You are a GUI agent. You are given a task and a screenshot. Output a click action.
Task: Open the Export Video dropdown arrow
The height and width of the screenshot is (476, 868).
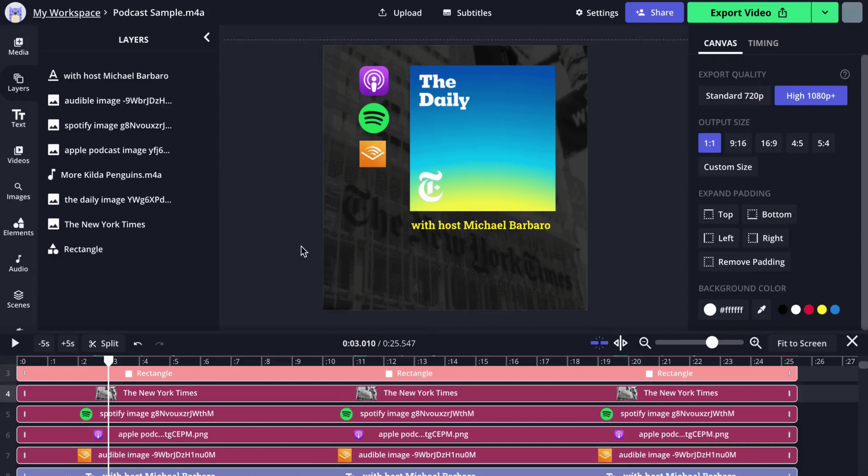[x=825, y=13]
